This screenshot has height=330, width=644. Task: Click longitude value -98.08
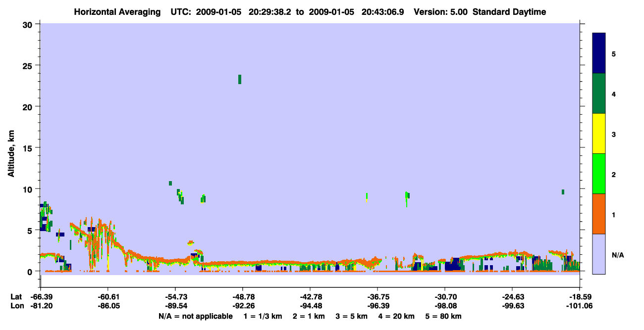click(445, 306)
